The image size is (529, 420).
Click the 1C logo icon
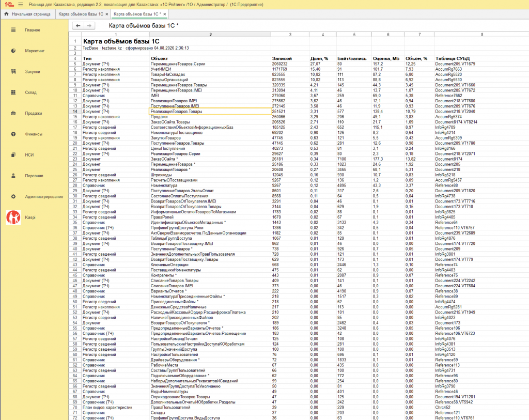[x=9, y=4]
